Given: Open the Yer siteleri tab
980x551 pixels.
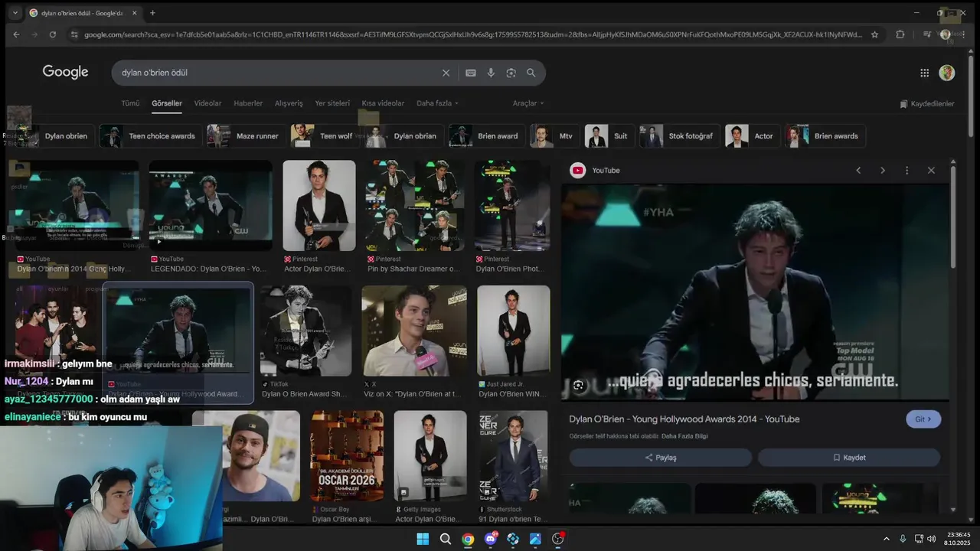Looking at the screenshot, I should (332, 103).
